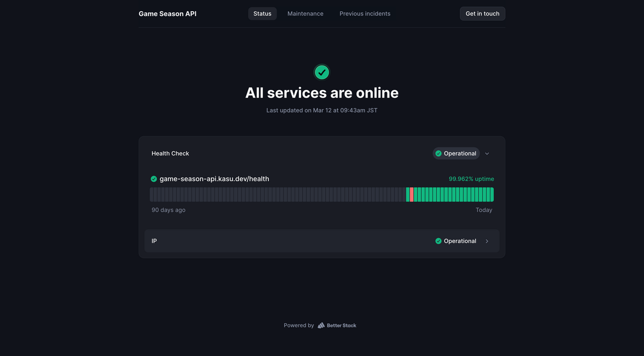Switch to the Maintenance tab

(x=305, y=13)
